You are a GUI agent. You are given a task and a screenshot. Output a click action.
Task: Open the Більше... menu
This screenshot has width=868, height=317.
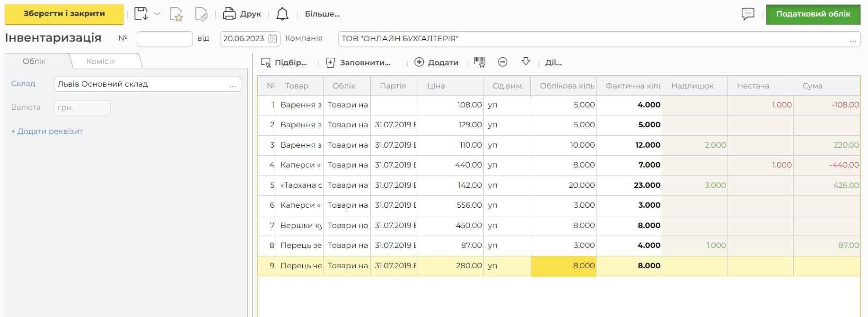[x=322, y=14]
